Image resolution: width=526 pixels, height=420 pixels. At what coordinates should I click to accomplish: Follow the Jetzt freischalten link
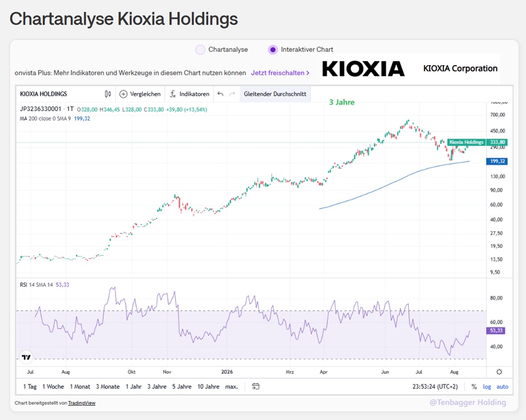280,73
